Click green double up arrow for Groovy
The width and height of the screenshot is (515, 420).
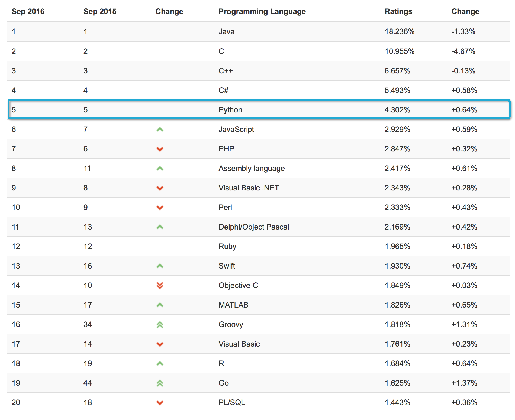point(160,325)
